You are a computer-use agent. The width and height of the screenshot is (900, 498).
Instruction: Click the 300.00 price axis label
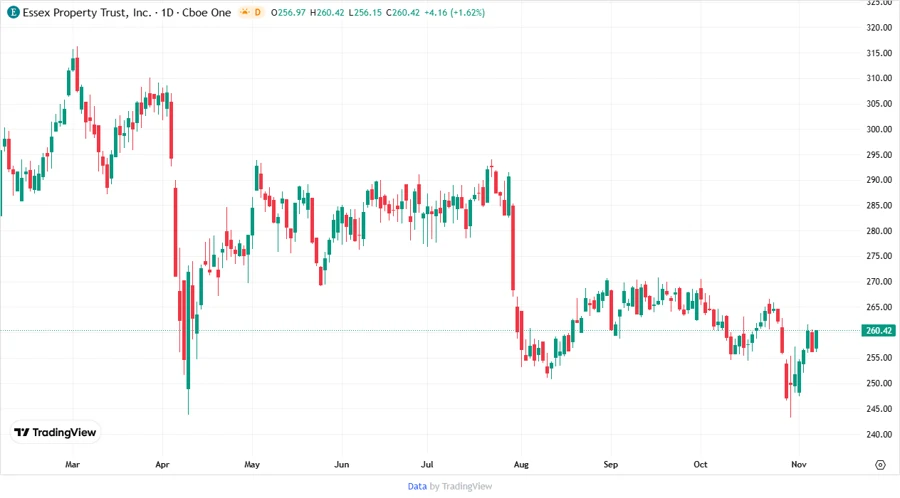pos(879,129)
